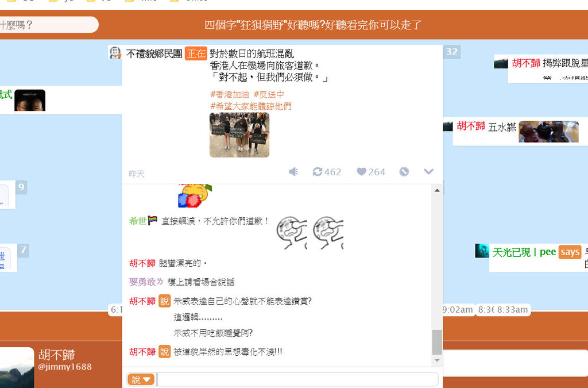Click the 32 response count badge
This screenshot has width=588, height=388.
pyautogui.click(x=451, y=52)
